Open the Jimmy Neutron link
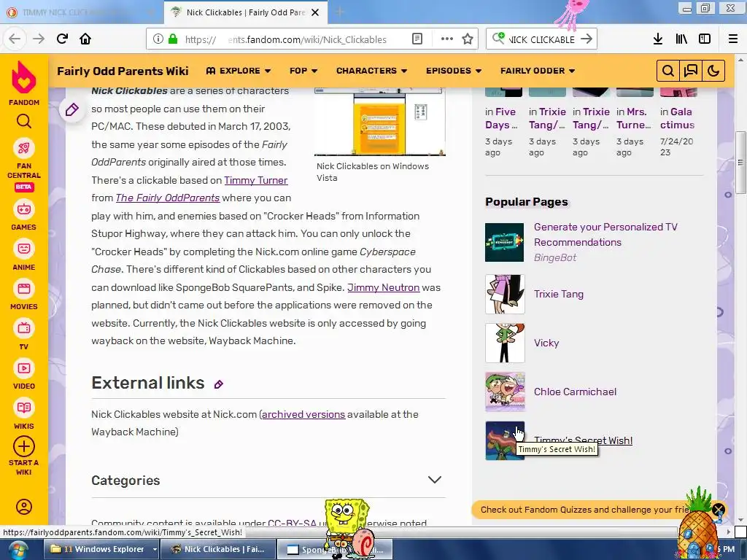 tap(383, 287)
